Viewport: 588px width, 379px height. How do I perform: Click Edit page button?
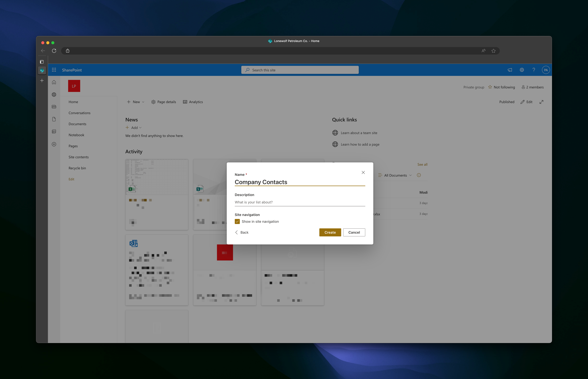(x=526, y=102)
